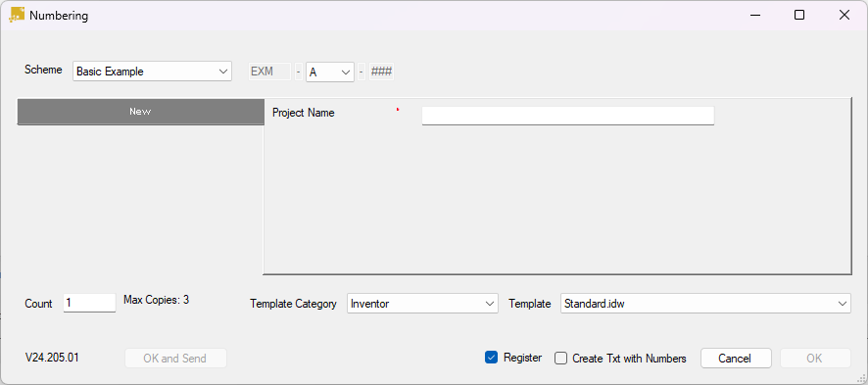Click the Template label next to Standard.idw
This screenshot has height=385, width=868.
[x=530, y=303]
